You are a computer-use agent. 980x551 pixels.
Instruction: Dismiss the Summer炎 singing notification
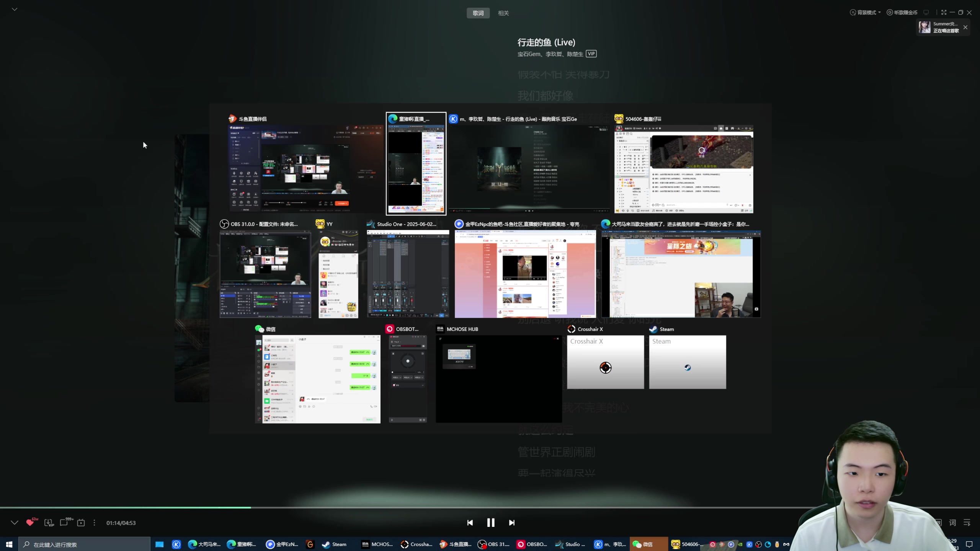(965, 27)
